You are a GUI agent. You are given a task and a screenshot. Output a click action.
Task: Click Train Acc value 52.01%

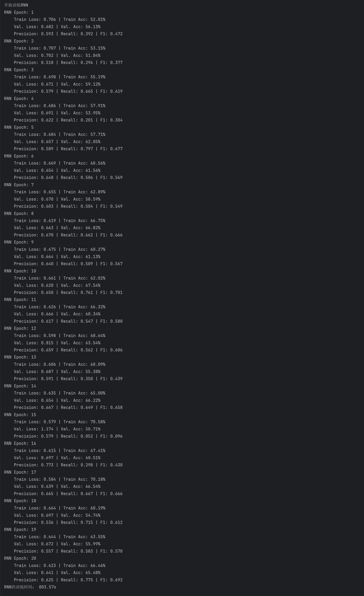tap(98, 19)
